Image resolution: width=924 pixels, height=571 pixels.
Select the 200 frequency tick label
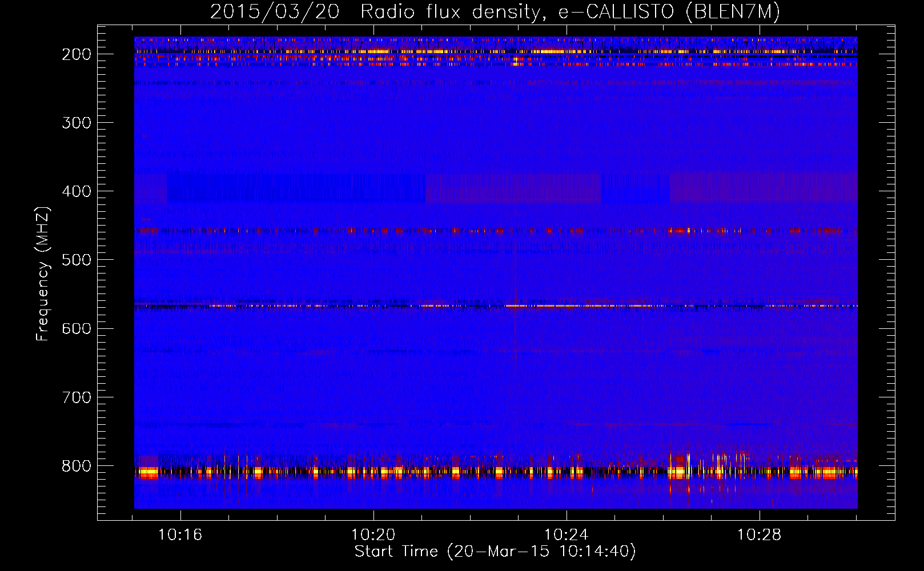[77, 54]
